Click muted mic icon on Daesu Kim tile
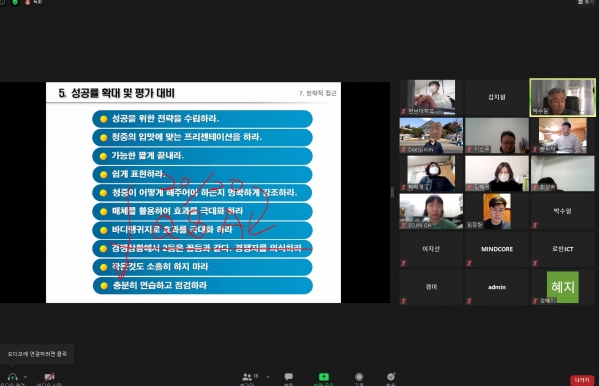600x386 pixels. coord(403,150)
